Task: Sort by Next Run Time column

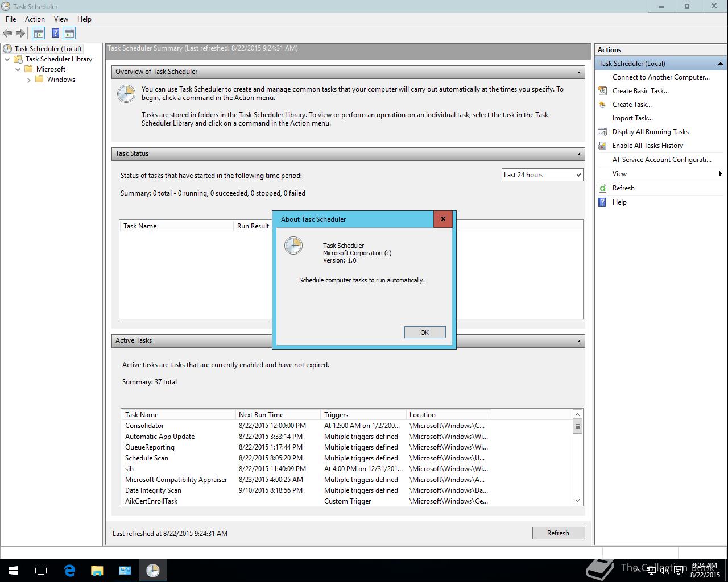Action: [278, 415]
